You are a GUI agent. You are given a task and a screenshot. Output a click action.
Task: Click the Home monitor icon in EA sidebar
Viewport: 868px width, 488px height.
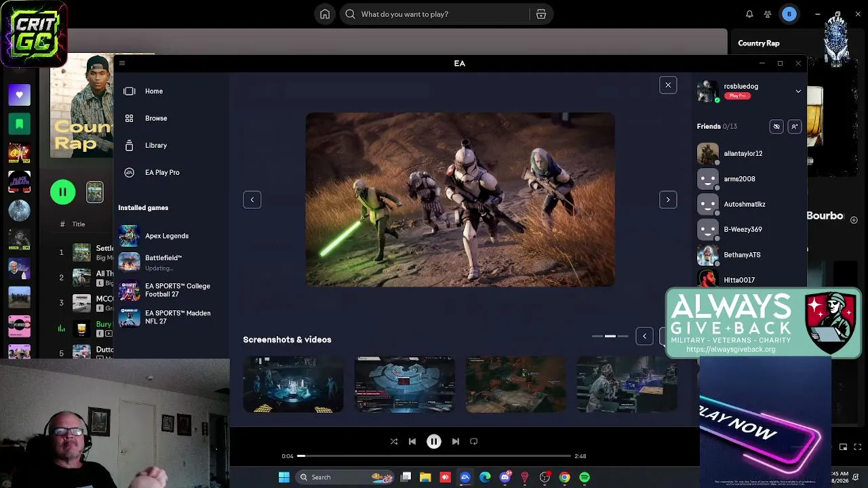(x=130, y=91)
